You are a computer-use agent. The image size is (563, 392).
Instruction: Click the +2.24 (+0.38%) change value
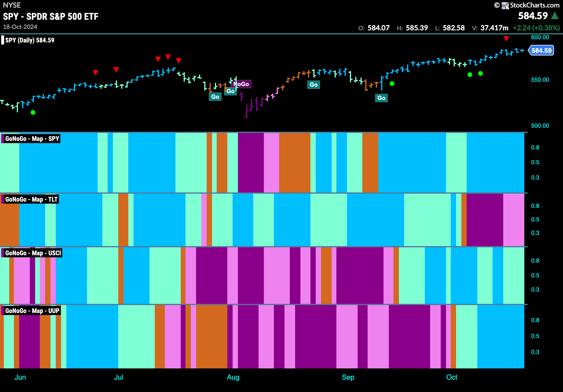click(x=536, y=28)
